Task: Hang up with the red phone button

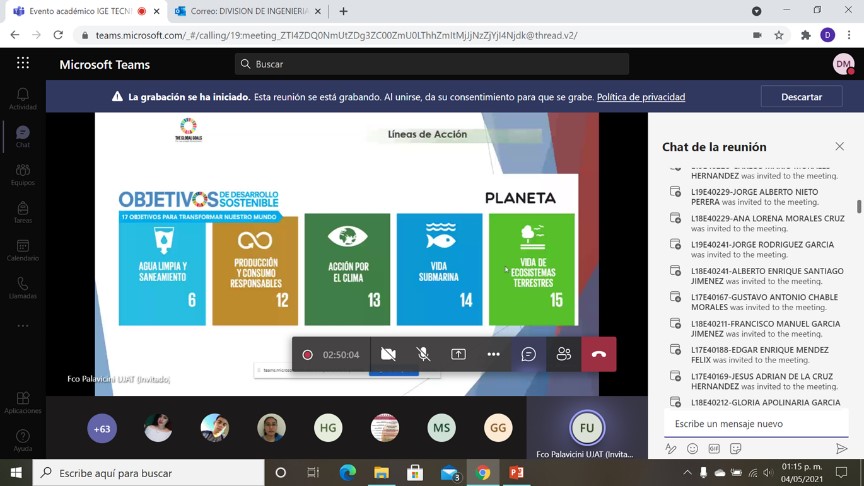Action: tap(599, 354)
